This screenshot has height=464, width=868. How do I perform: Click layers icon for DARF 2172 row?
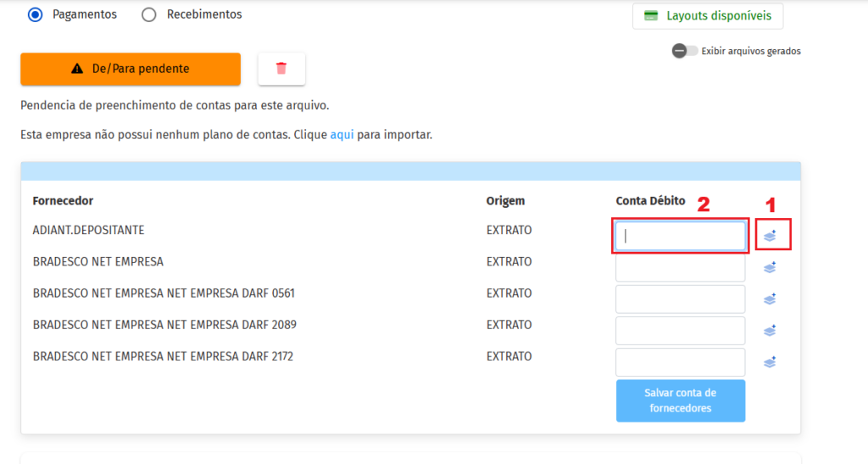pyautogui.click(x=770, y=361)
